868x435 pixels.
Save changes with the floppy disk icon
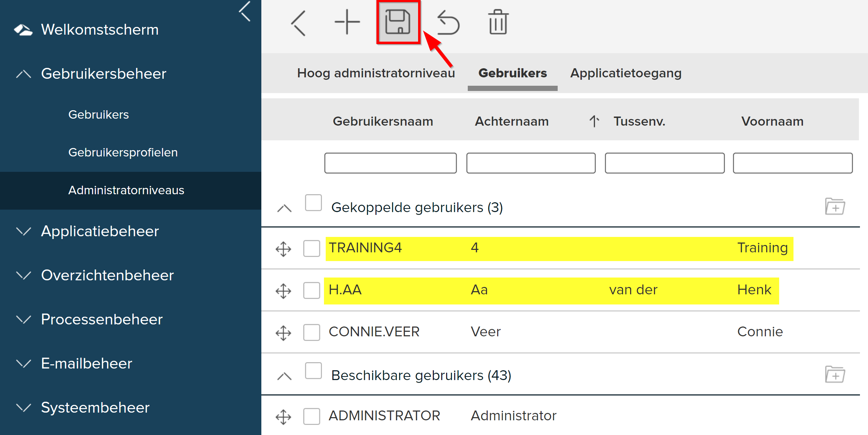coord(398,22)
